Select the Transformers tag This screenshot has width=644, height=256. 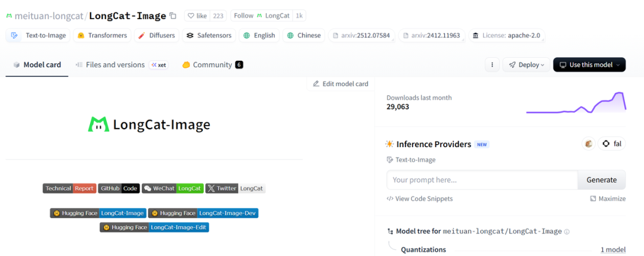click(103, 35)
